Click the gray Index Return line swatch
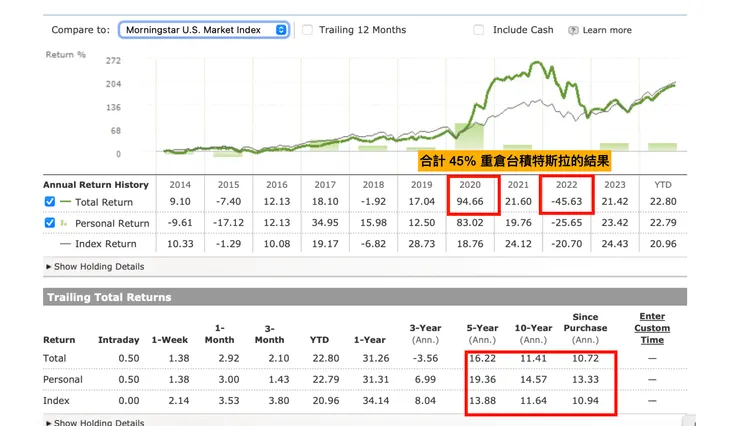740x426 pixels. (66, 244)
